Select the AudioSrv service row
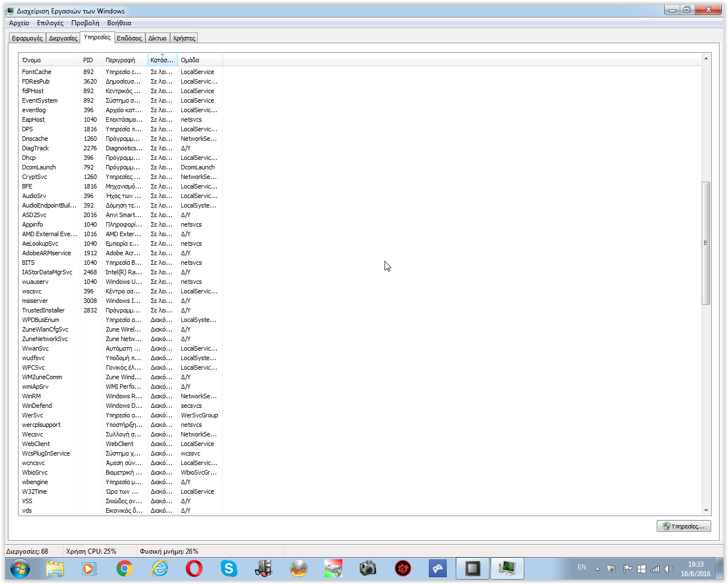This screenshot has width=728, height=584. coord(121,196)
